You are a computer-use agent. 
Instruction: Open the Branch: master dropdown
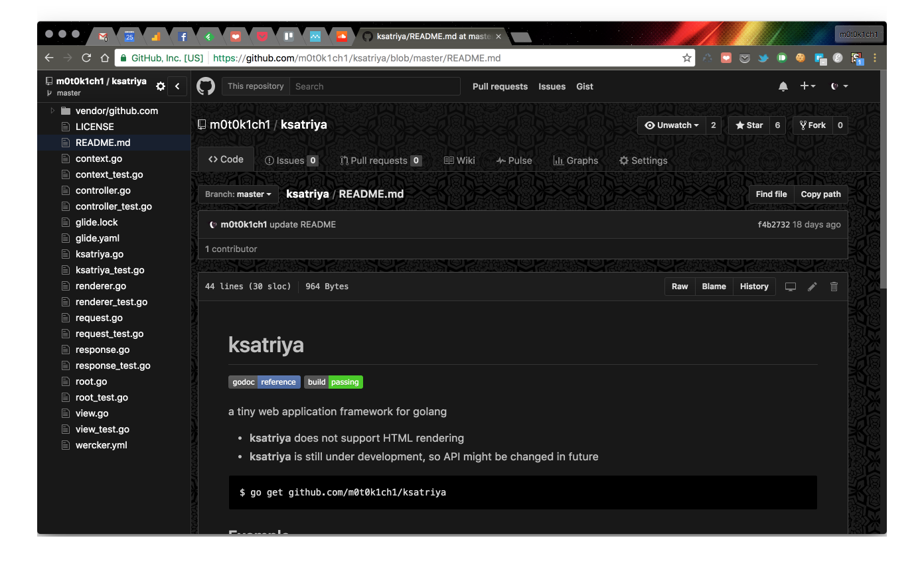pyautogui.click(x=238, y=194)
